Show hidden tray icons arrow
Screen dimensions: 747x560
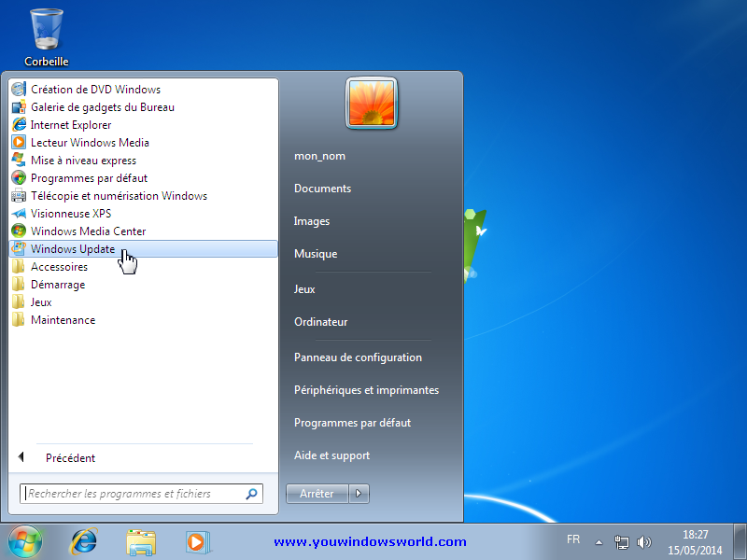[599, 542]
